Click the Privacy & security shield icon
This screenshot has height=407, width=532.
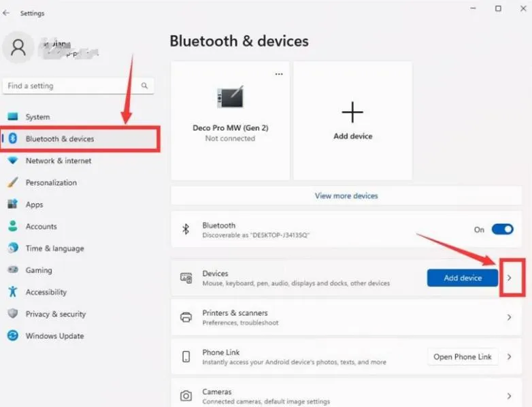(13, 313)
